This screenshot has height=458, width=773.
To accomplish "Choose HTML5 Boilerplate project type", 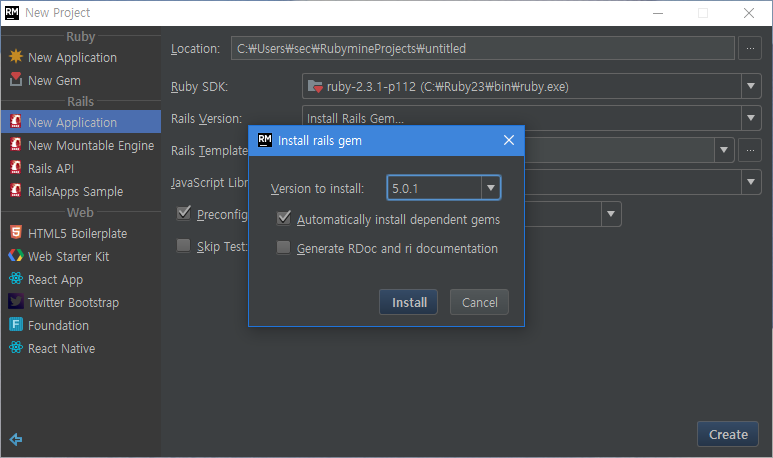I will (x=81, y=233).
